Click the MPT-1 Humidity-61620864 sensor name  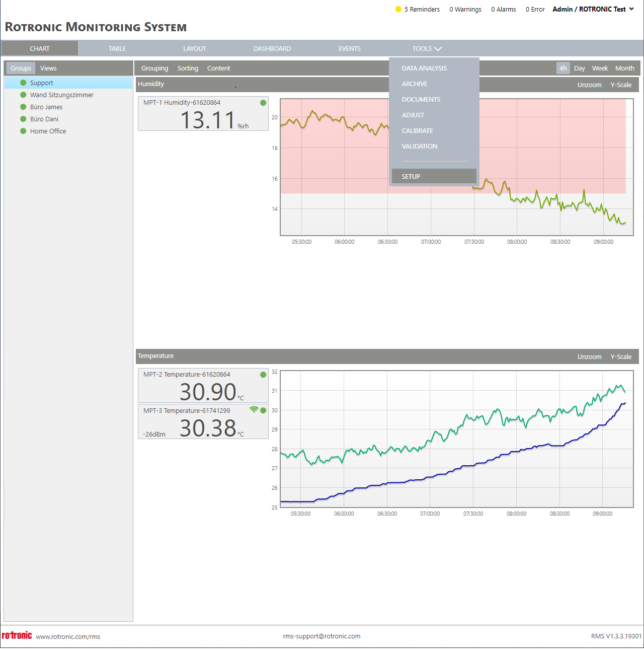pos(182,103)
